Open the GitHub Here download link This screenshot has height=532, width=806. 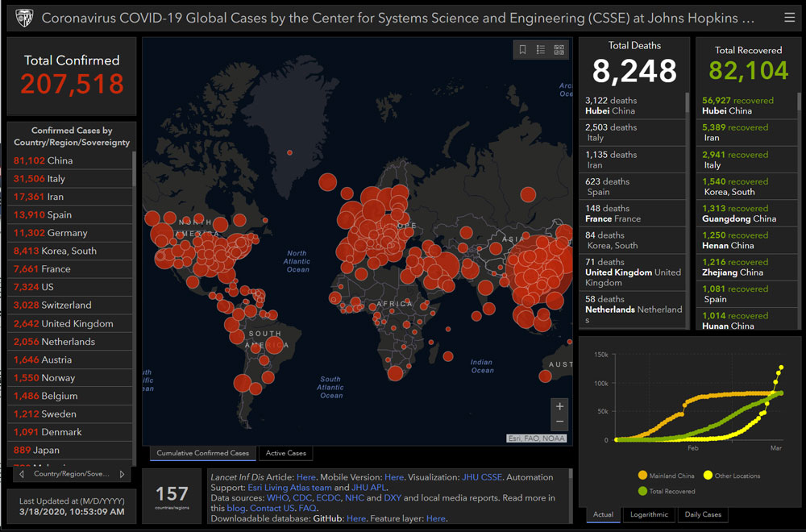pyautogui.click(x=355, y=518)
